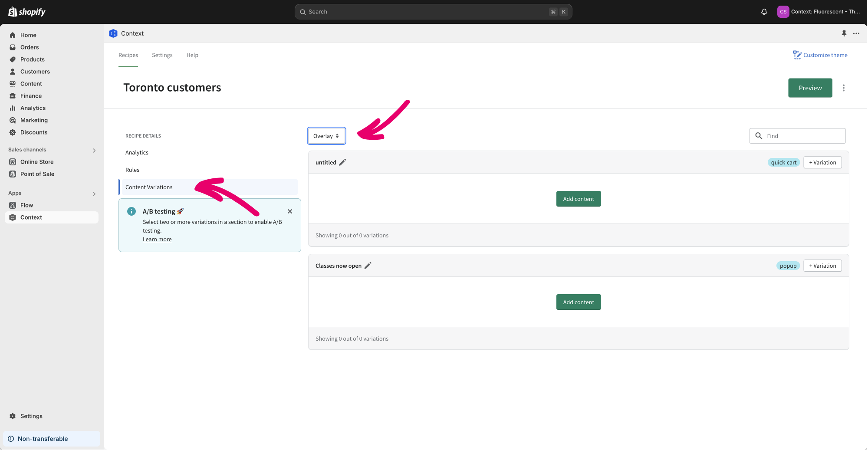
Task: Click the green Preview button
Action: click(x=810, y=88)
